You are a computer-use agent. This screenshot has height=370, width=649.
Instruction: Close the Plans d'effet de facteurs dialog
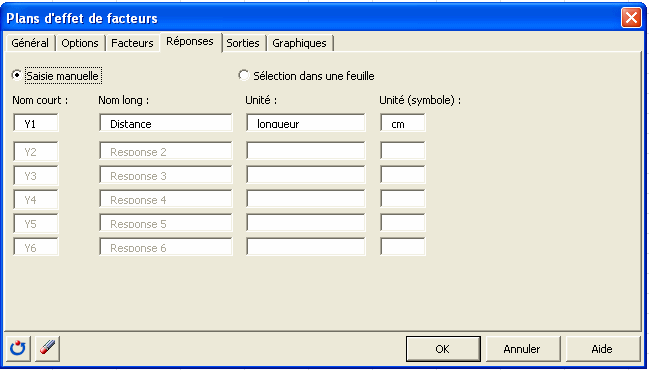[631, 18]
